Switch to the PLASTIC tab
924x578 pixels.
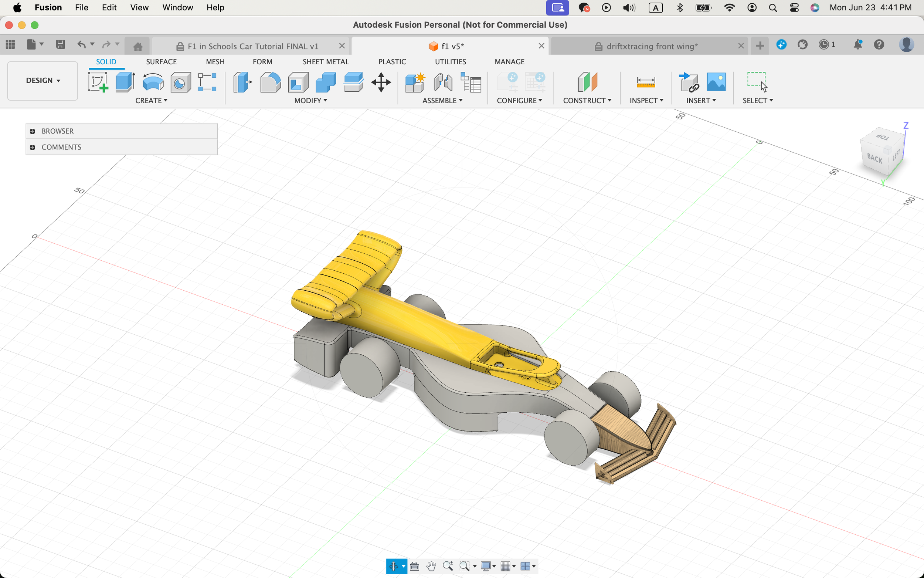coord(392,62)
